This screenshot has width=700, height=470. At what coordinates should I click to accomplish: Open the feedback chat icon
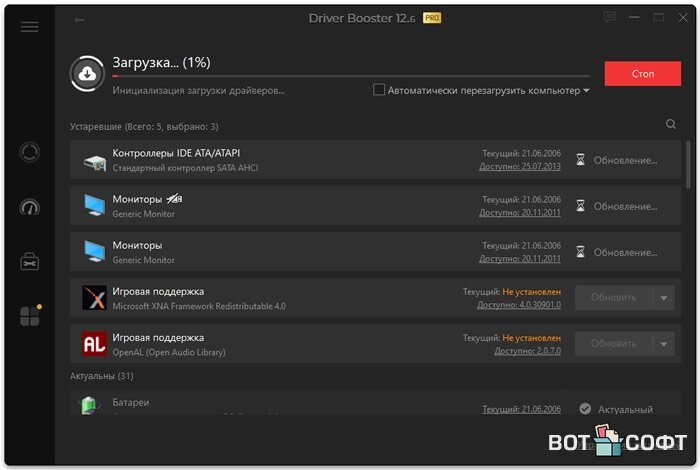point(609,17)
